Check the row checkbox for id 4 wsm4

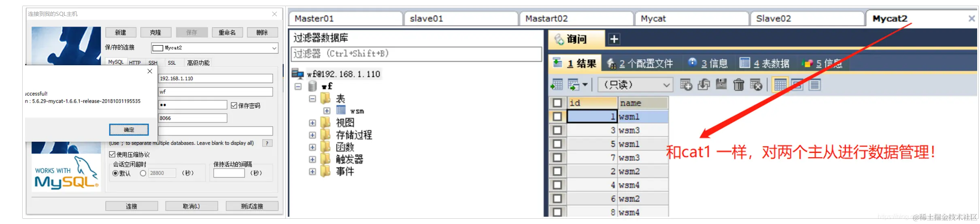557,185
